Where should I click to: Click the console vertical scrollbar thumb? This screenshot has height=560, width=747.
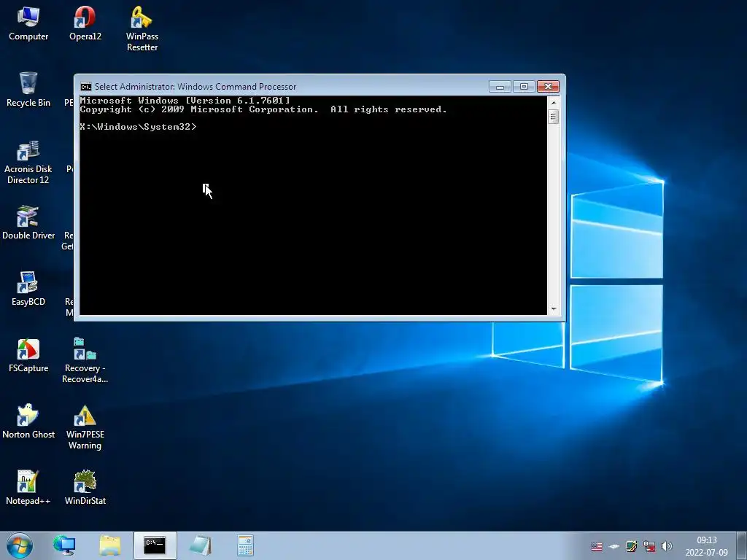pos(553,116)
